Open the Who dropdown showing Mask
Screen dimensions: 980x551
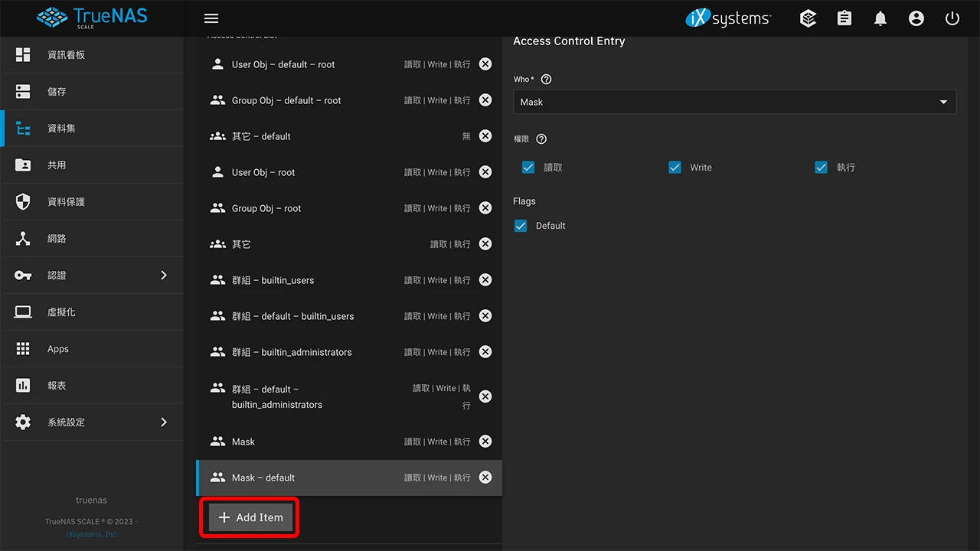pyautogui.click(x=733, y=102)
